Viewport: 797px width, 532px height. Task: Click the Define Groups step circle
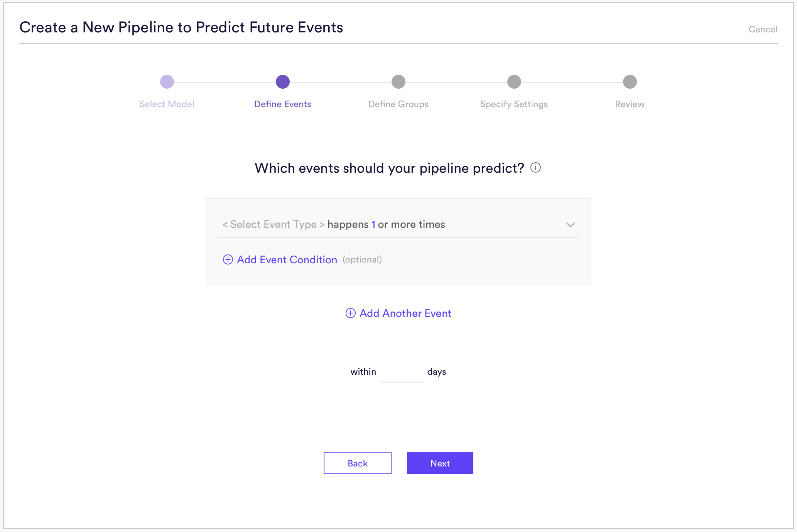398,82
